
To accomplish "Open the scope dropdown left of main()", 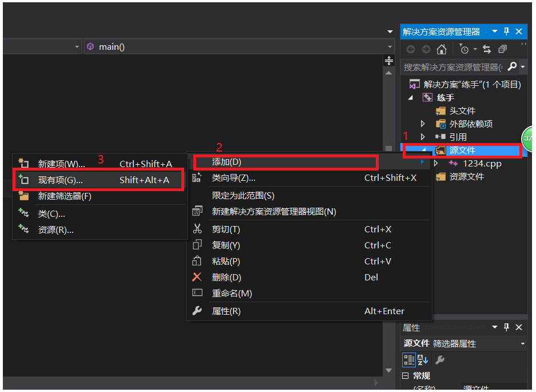I will point(77,47).
